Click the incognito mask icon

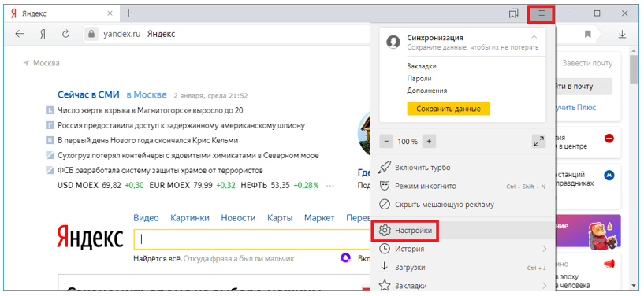(385, 186)
